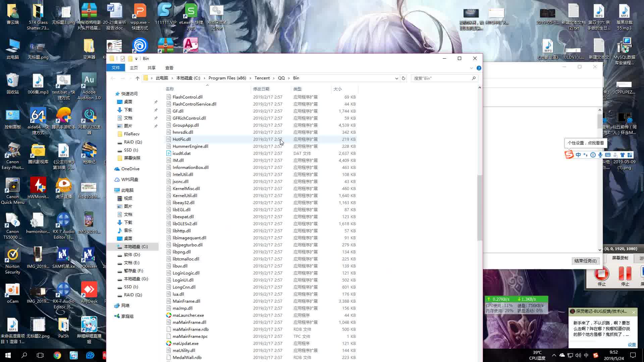Screen dimensions: 644x362
Task: Select icudtl.dat file icon
Action: [169, 153]
